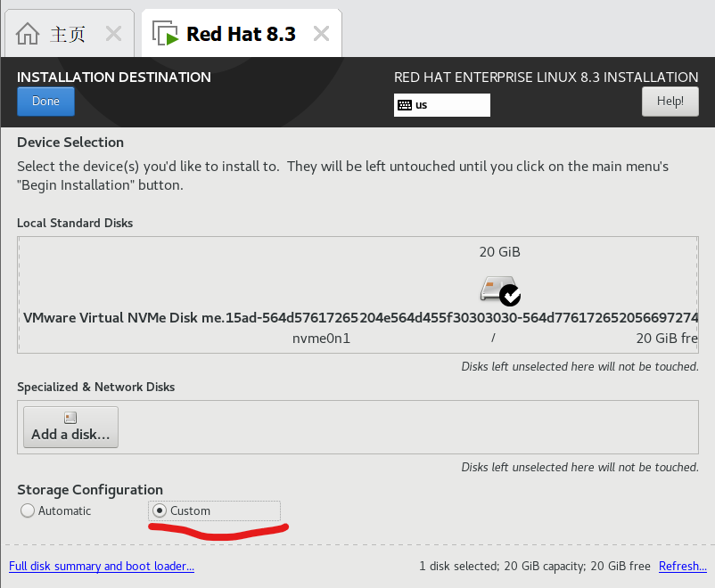Screen dimensions: 715x588
Task: Select the Custom storage configuration option
Action: tap(160, 510)
